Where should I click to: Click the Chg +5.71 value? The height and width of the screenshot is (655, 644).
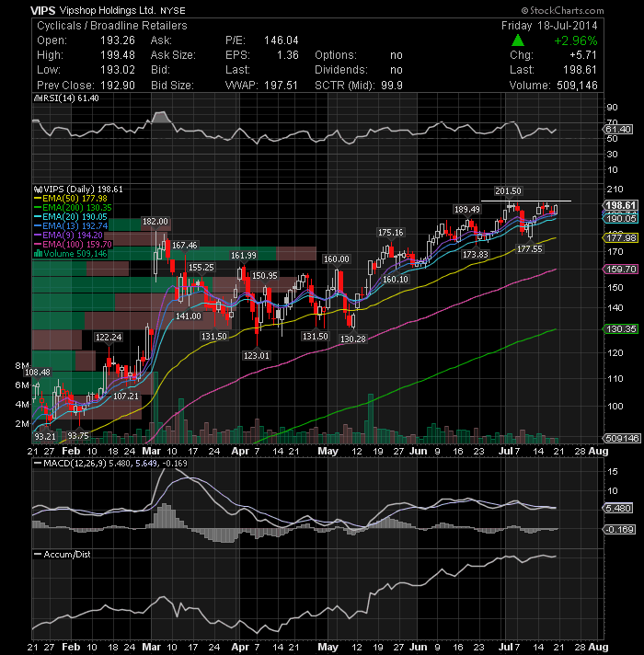point(583,55)
